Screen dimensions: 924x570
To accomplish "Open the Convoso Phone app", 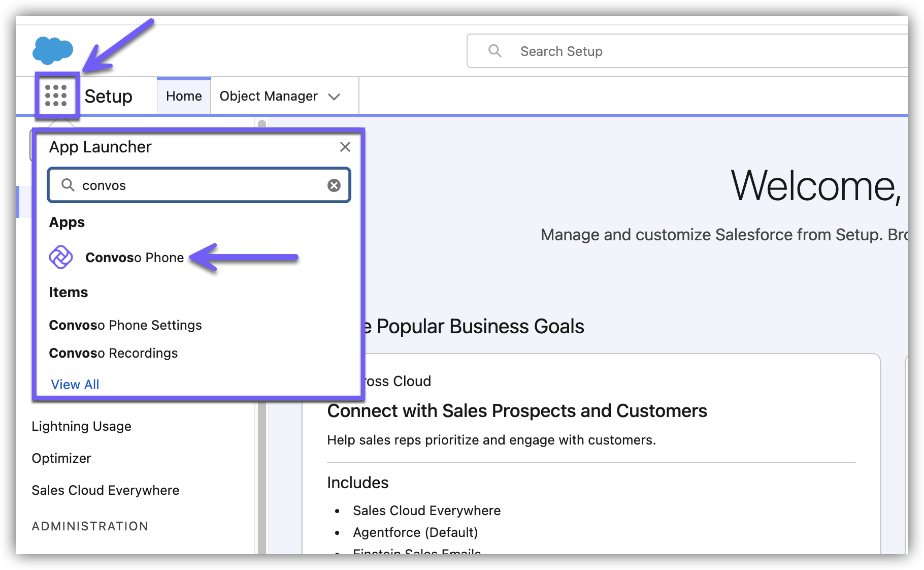I will pos(135,258).
